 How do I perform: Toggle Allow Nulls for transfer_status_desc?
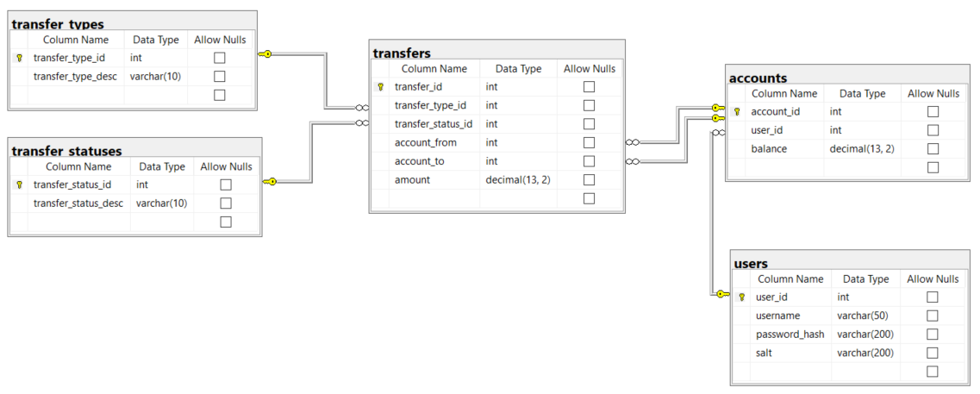[226, 203]
